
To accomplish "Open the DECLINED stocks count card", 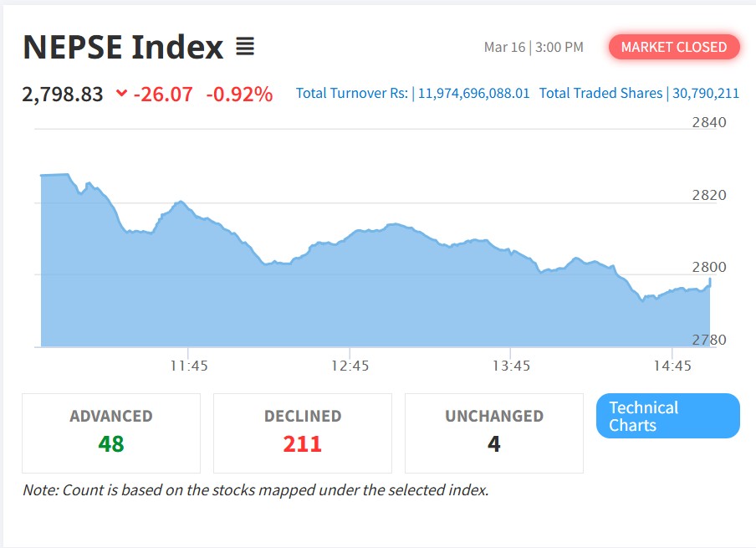I will [x=303, y=433].
